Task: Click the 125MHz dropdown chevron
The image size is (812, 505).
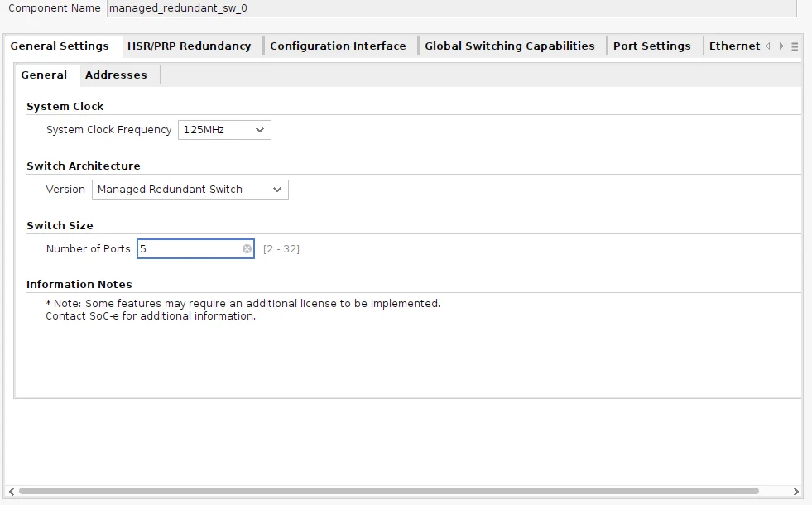Action: pos(260,130)
